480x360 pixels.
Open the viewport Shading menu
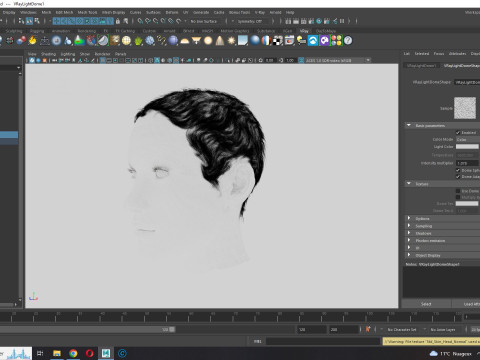[x=48, y=54]
